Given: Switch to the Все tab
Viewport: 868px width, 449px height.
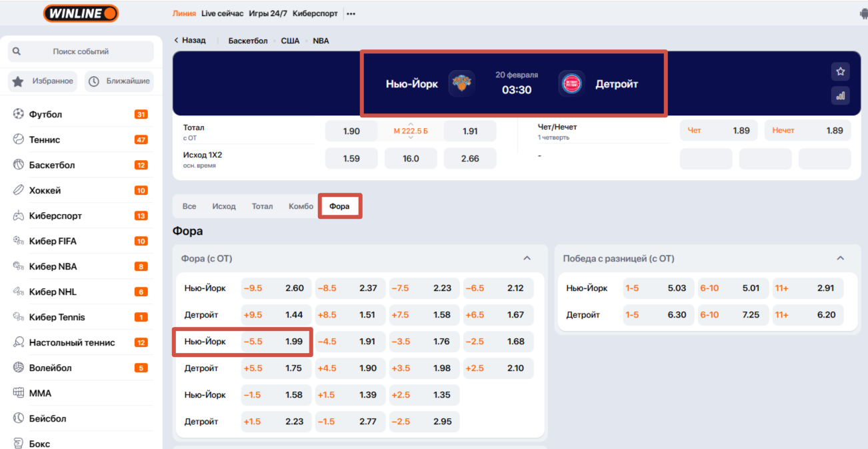Looking at the screenshot, I should click(x=189, y=206).
